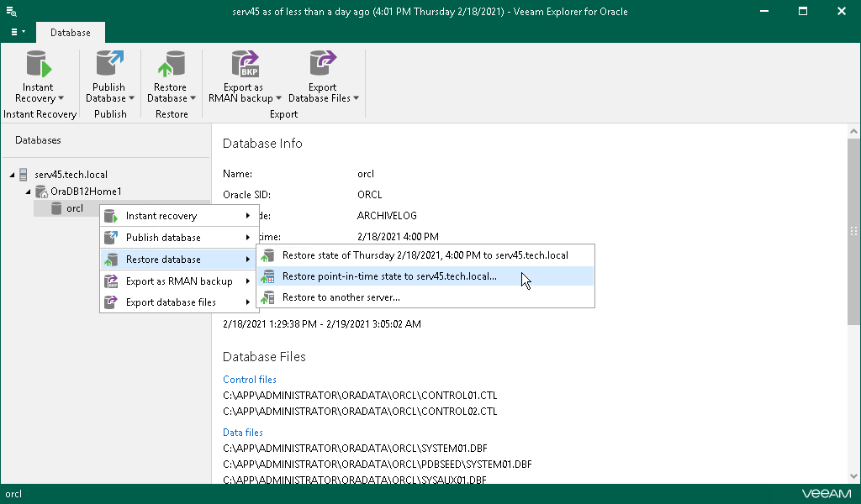
Task: Expand the Export database files submenu arrow
Action: coord(248,302)
